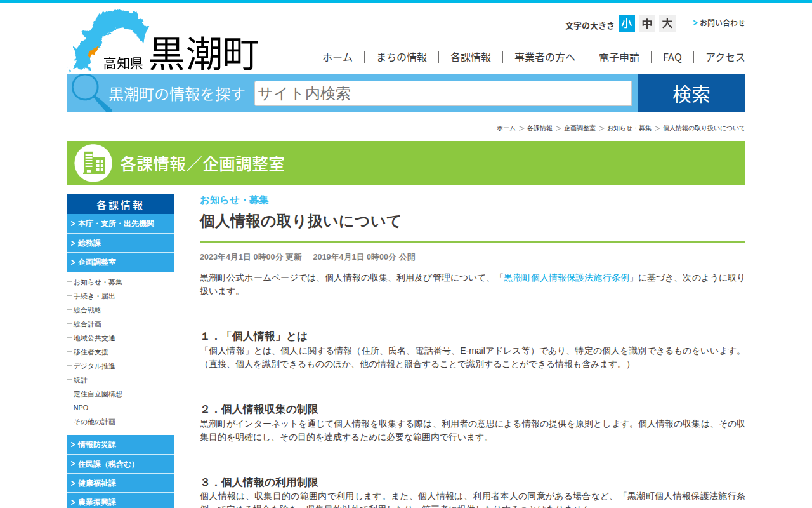The image size is (812, 508).
Task: Open 事業者の方へ navigation item
Action: pos(545,57)
